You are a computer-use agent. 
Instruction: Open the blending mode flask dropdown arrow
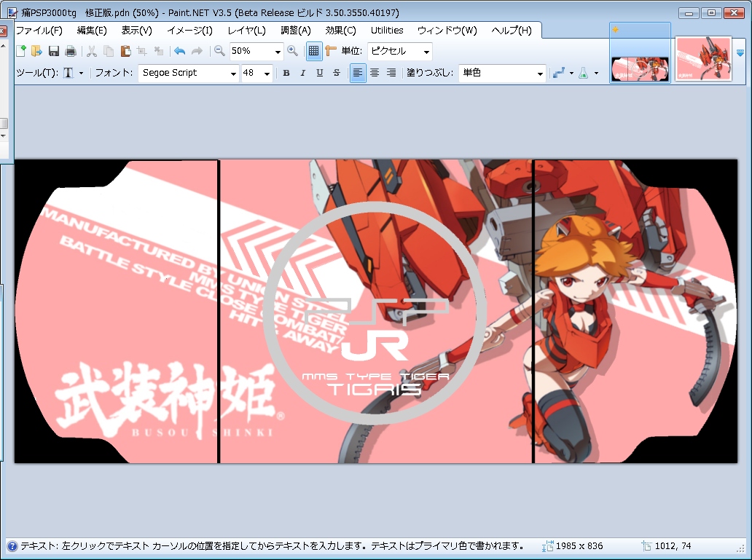[x=596, y=73]
